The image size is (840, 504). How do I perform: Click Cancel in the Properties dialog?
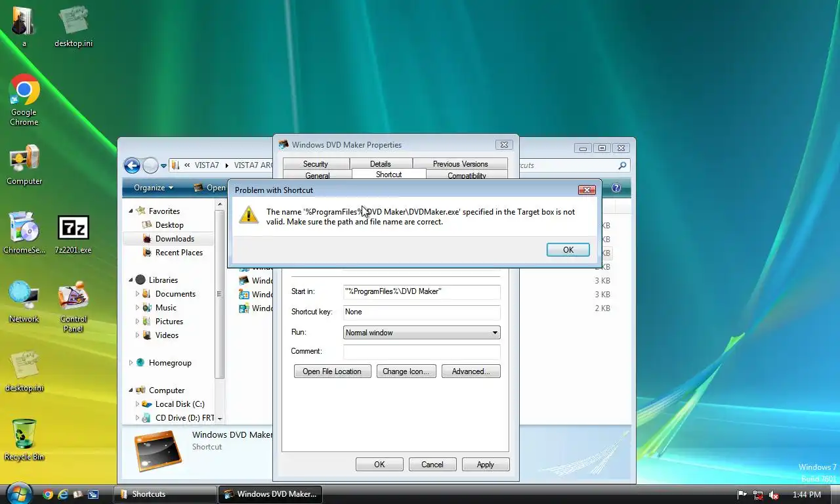click(432, 465)
